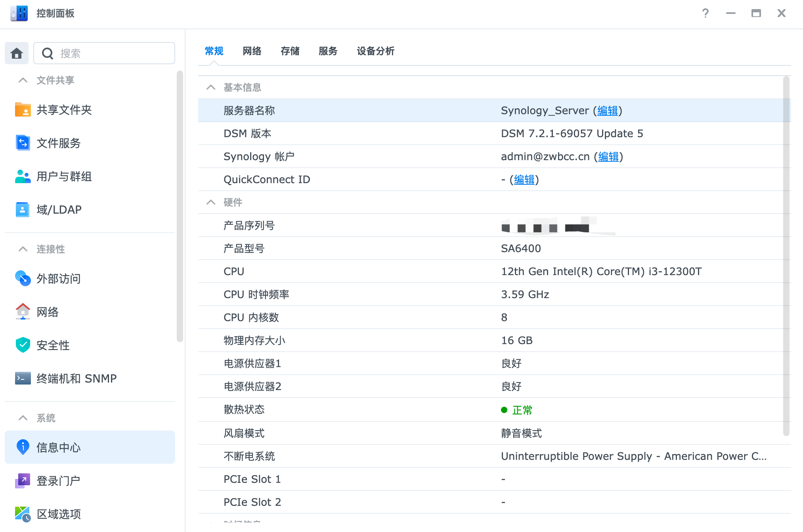Click the CPU 时钟频率 row label
Image resolution: width=803 pixels, height=532 pixels.
(x=256, y=295)
